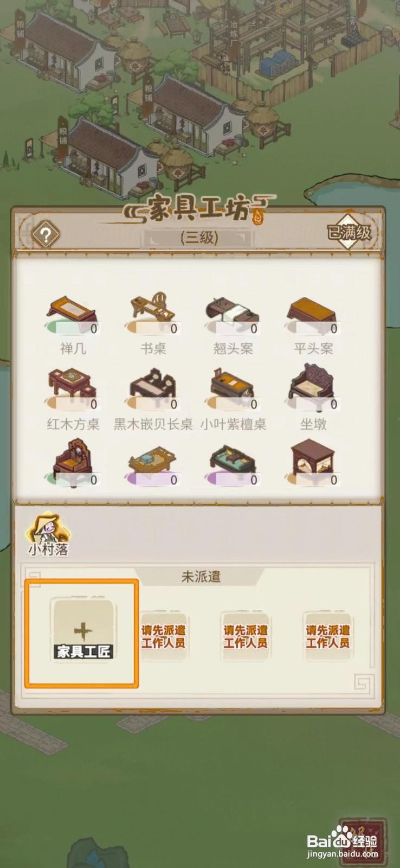Tap the 已满级 max level badge
This screenshot has width=400, height=868.
click(349, 233)
